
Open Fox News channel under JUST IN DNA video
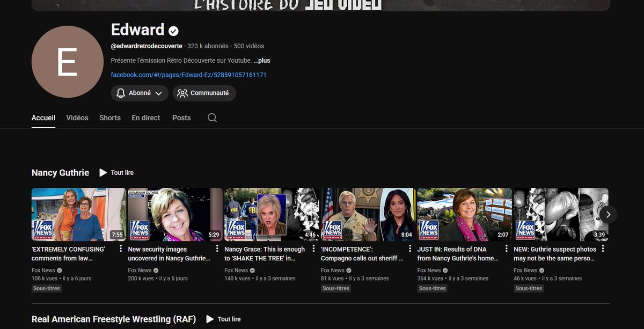coord(429,270)
